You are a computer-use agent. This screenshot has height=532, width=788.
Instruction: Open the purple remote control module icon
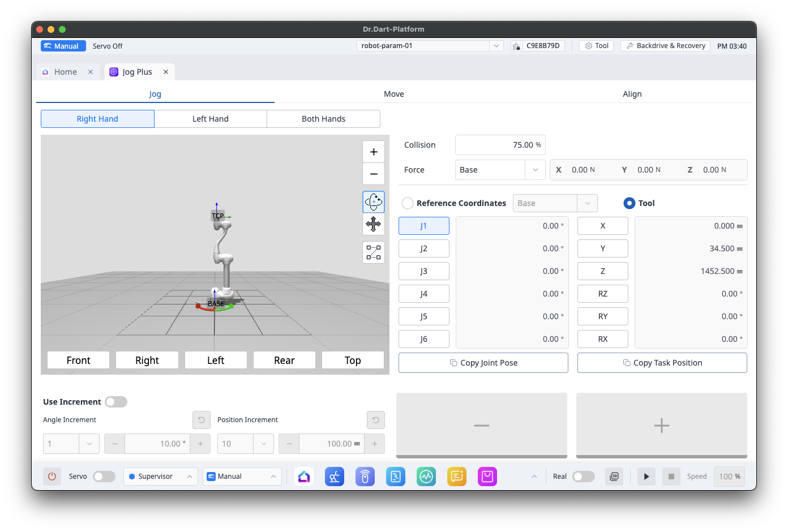(365, 477)
